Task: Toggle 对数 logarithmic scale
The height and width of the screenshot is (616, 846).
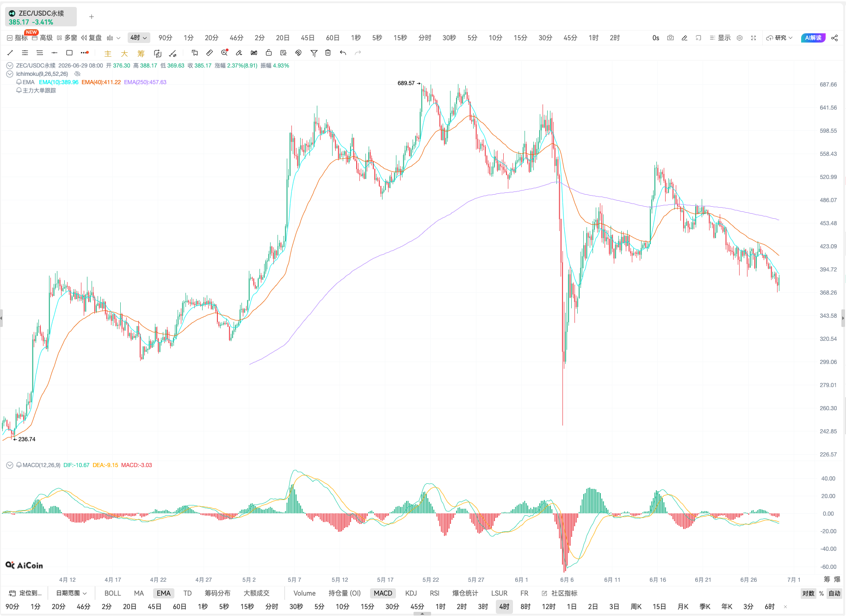Action: point(808,593)
